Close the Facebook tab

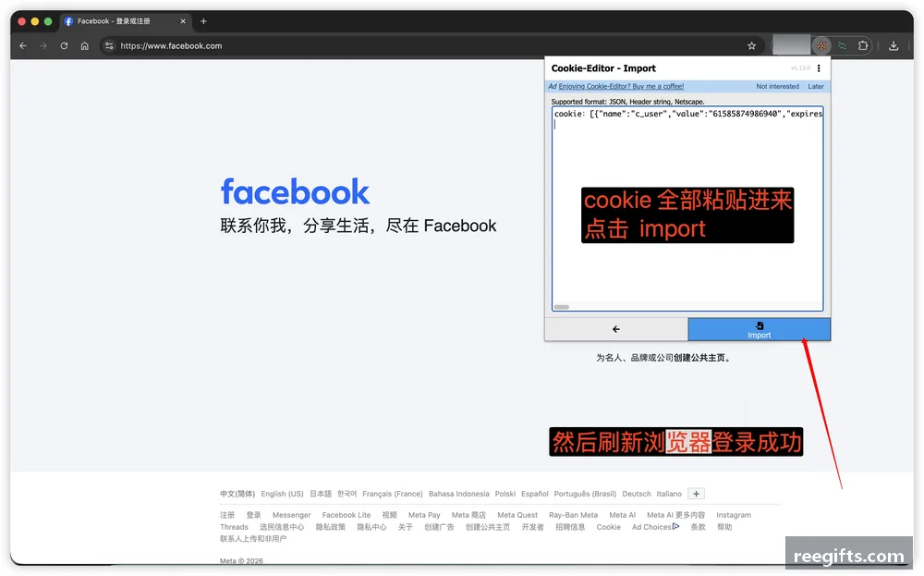183,21
